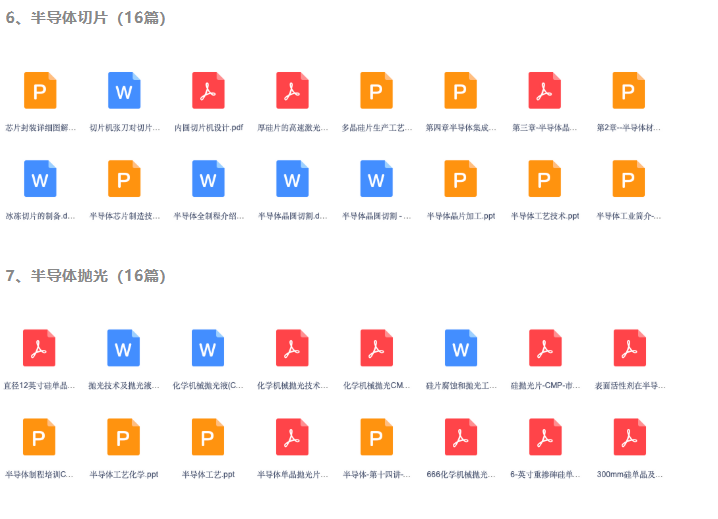
Task: Select the 硅抛光片-CMP PDF icon
Action: (x=544, y=348)
